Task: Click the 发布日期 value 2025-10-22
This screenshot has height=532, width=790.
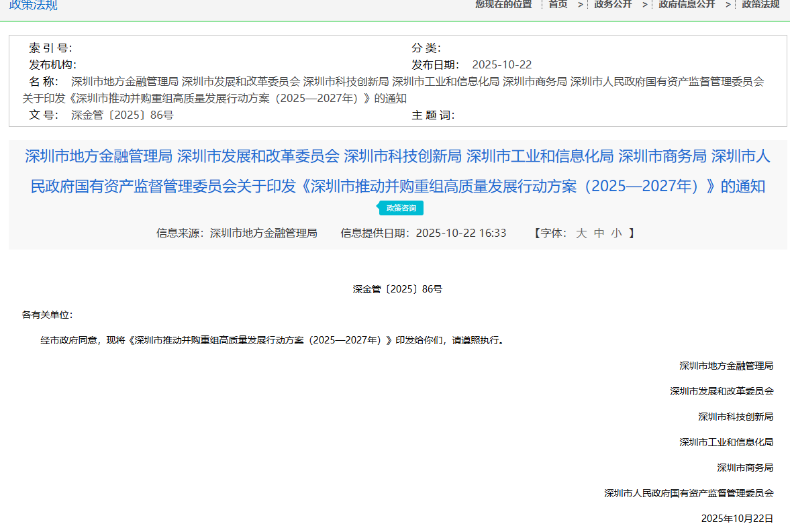Action: 501,65
